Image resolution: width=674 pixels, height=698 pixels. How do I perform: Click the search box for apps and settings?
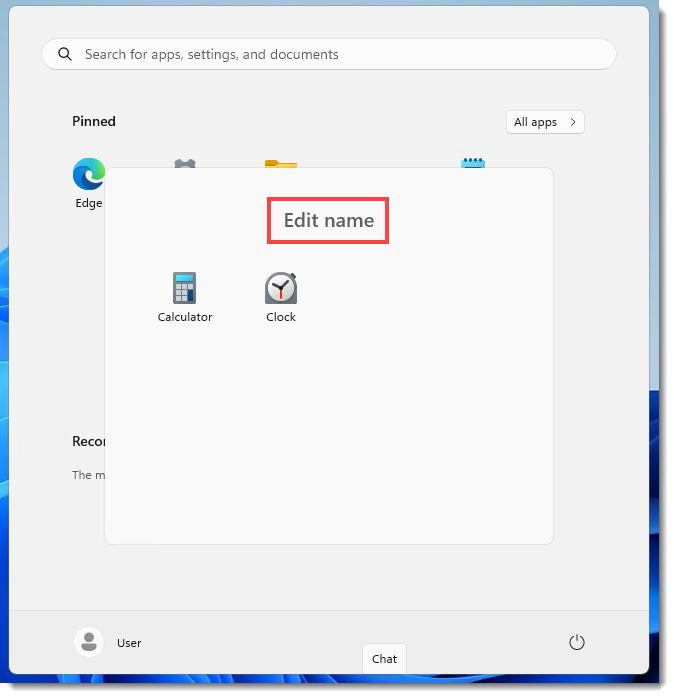coord(329,54)
